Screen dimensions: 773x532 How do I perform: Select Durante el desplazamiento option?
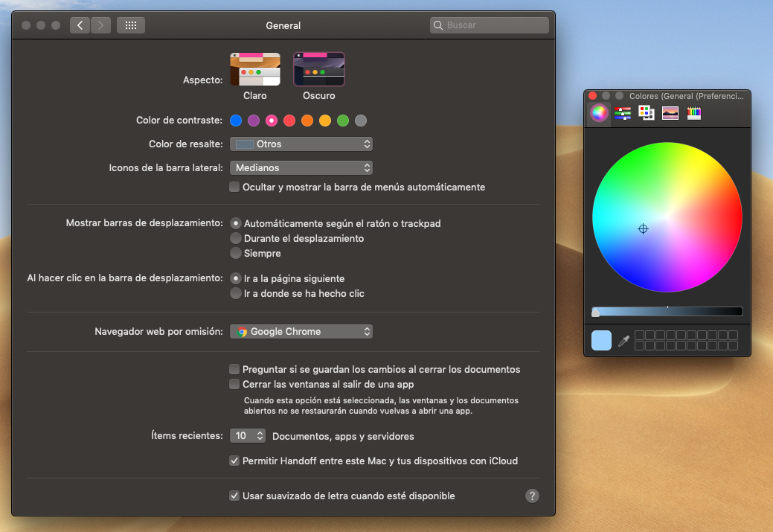click(x=236, y=238)
